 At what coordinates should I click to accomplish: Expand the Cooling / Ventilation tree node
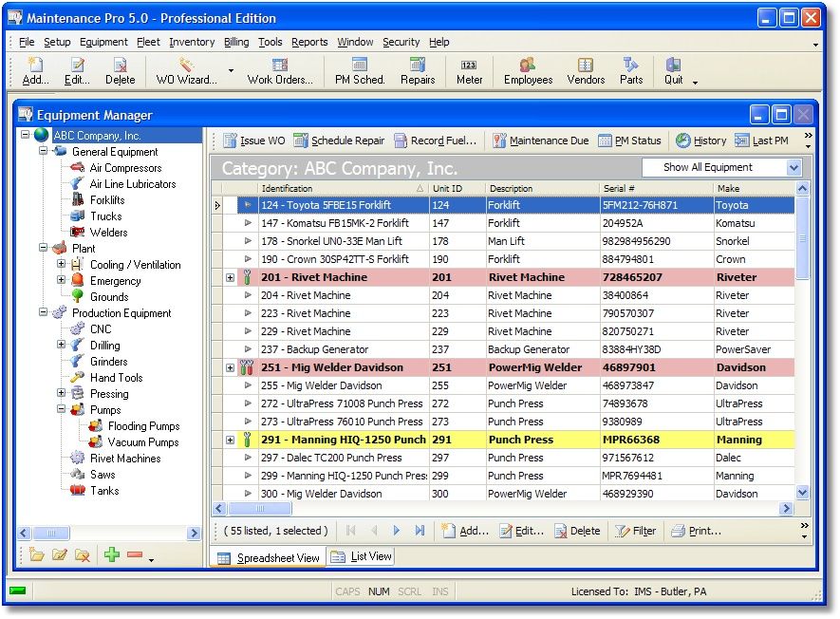click(62, 265)
